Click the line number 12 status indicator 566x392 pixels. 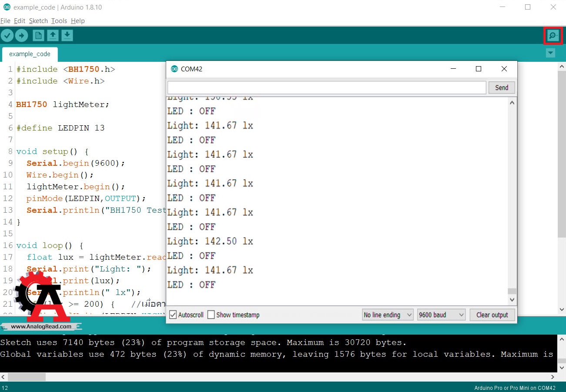(4, 388)
